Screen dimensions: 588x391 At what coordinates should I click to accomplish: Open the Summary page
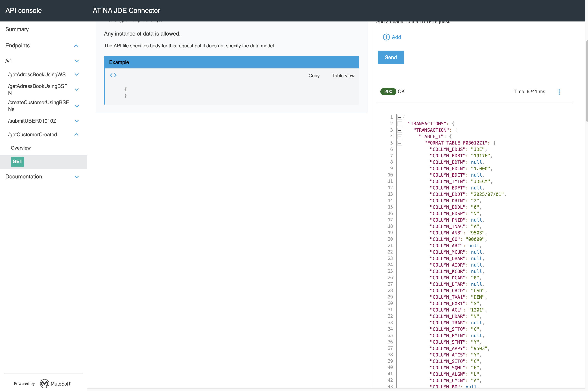point(17,30)
